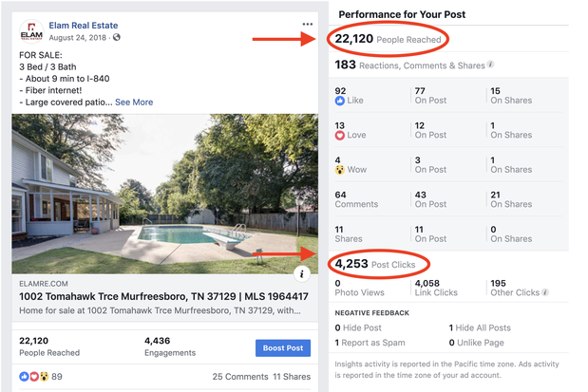Click the pool property photo thumbnail
This screenshot has width=588, height=392.
[x=161, y=188]
